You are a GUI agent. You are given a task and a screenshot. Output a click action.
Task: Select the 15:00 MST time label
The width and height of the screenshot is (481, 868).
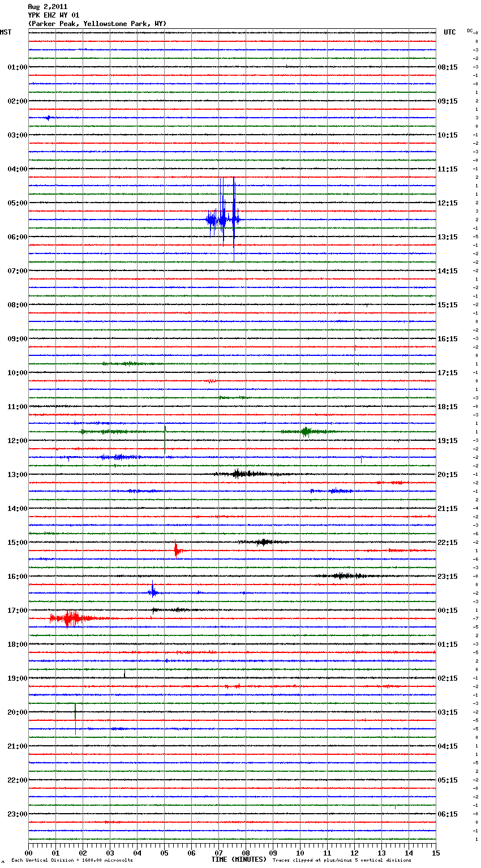click(x=17, y=543)
